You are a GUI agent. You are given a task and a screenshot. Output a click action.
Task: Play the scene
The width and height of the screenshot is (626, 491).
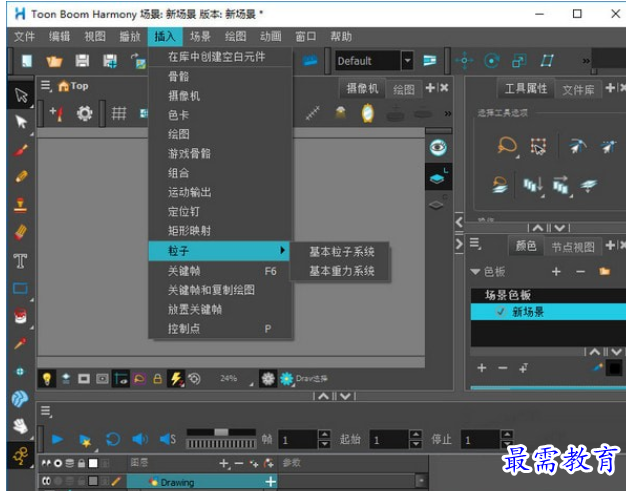pyautogui.click(x=57, y=440)
